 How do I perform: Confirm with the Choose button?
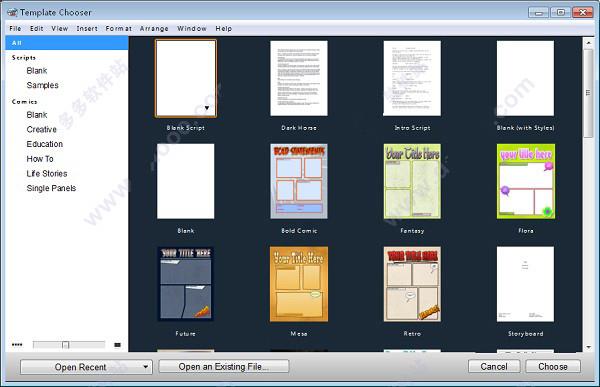[553, 366]
